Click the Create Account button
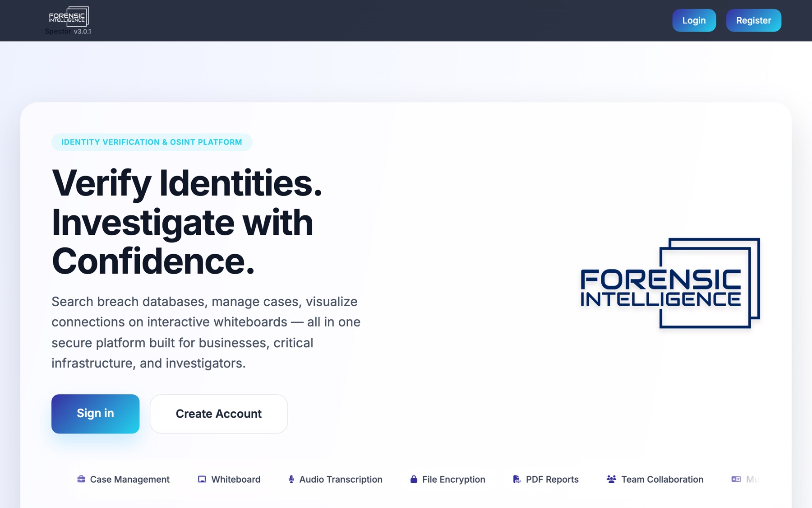This screenshot has height=508, width=812. (219, 414)
